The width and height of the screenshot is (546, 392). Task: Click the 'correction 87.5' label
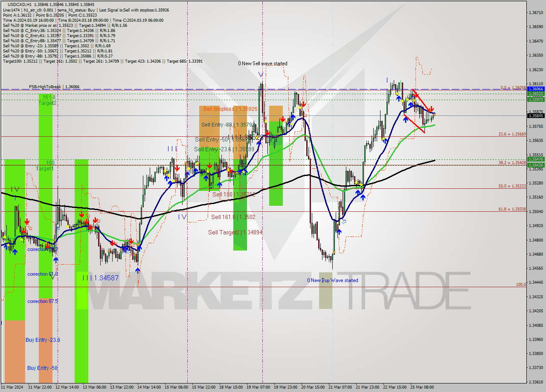pyautogui.click(x=43, y=301)
